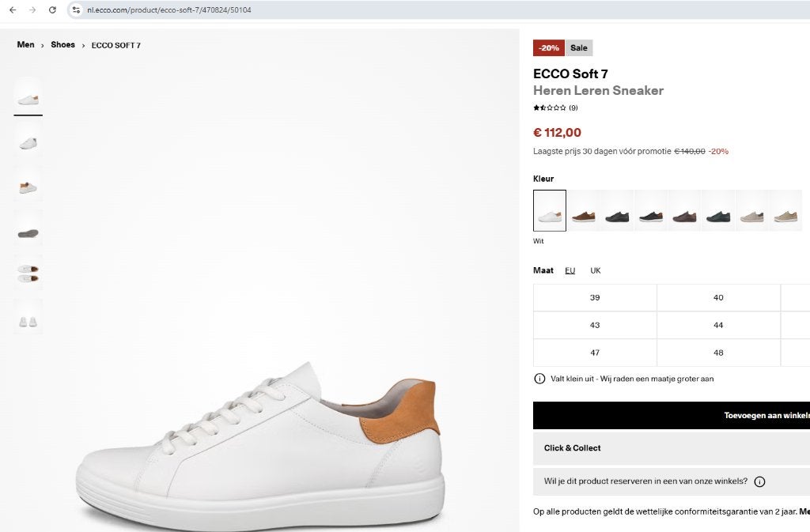Screen dimensions: 810x532
Task: Choose the light grey sneaker color swatch
Action: tap(751, 210)
